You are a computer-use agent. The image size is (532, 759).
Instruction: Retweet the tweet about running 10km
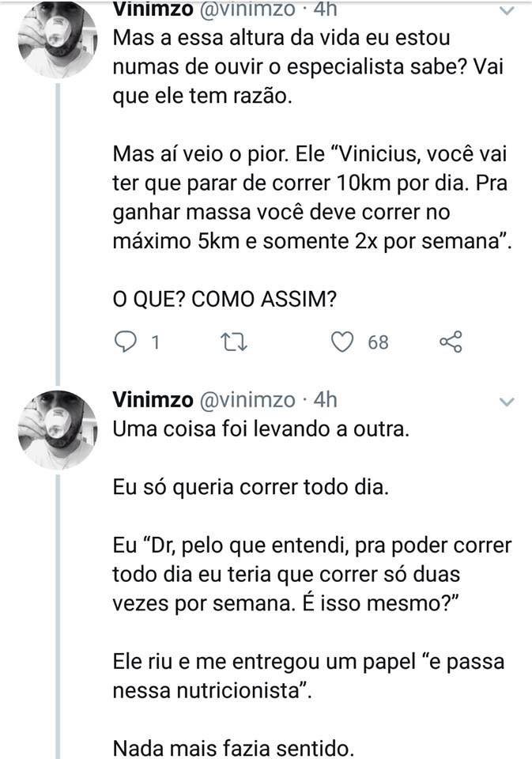tap(234, 342)
